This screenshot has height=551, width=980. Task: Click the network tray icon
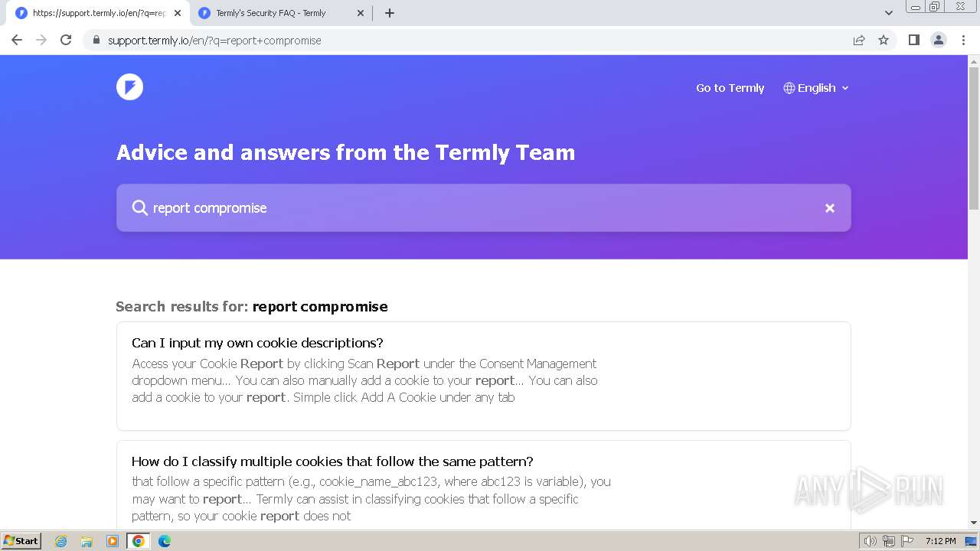click(x=889, y=541)
